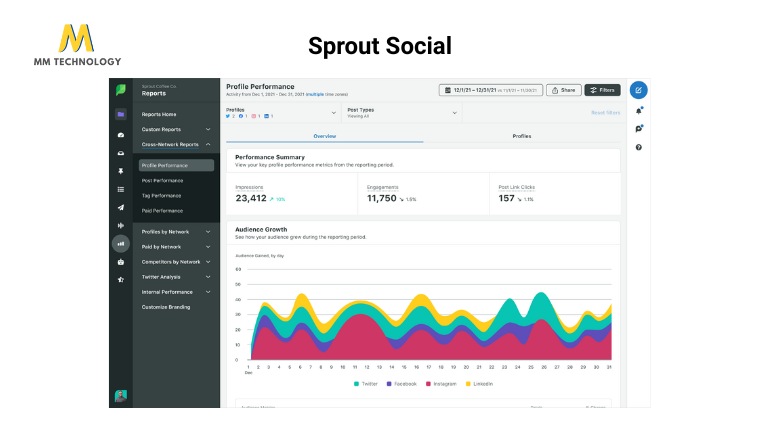This screenshot has width=760, height=430.
Task: Click the Share button
Action: point(564,90)
